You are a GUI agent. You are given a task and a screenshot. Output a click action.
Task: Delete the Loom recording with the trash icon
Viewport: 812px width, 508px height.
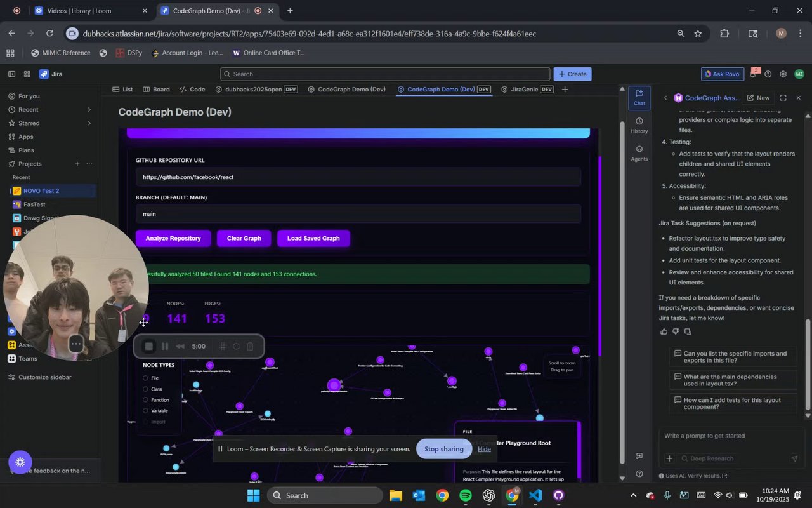click(250, 346)
